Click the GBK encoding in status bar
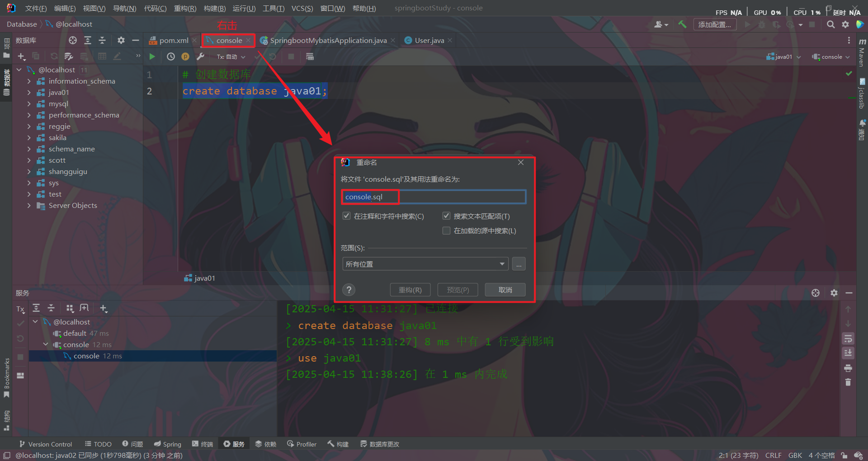868x461 pixels. coord(795,455)
